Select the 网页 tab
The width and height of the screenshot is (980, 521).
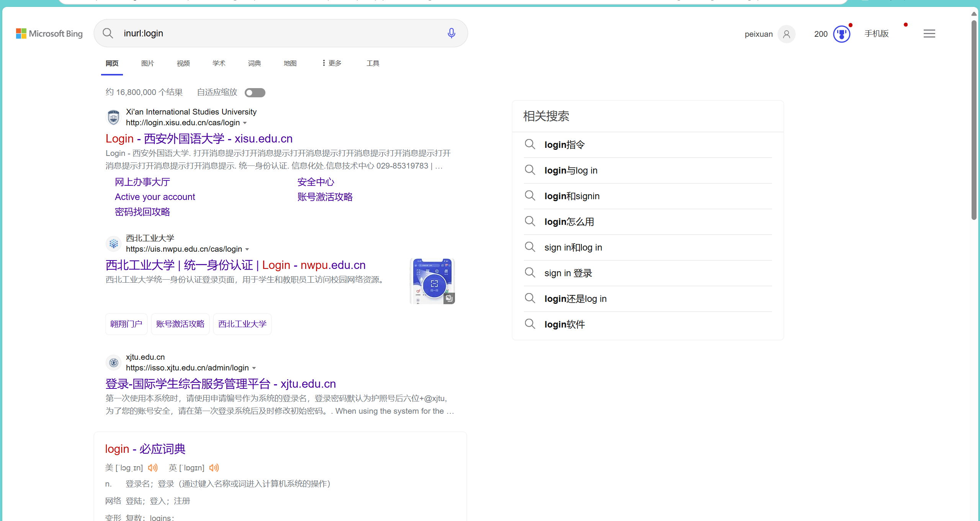coord(112,63)
